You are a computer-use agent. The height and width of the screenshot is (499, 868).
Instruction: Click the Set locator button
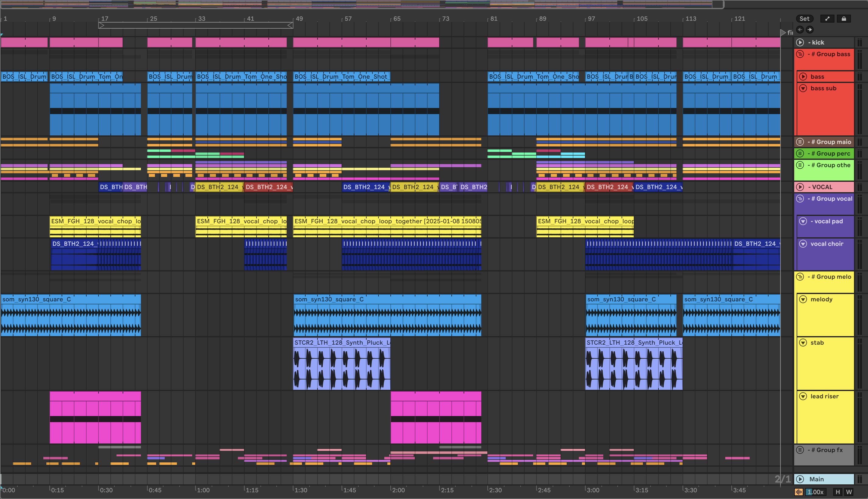pyautogui.click(x=804, y=19)
